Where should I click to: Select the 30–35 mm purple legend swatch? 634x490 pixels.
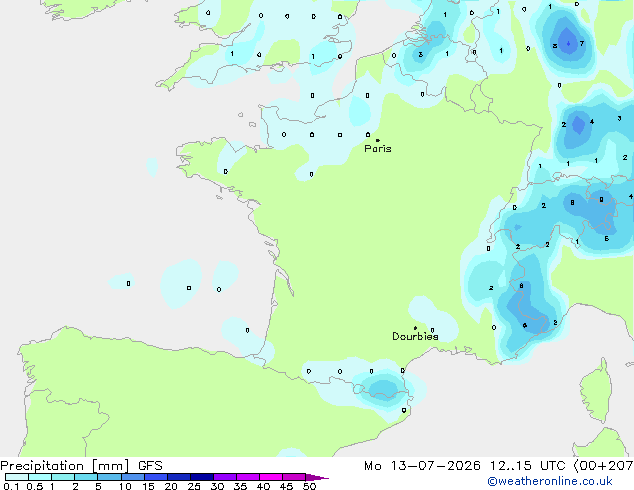click(x=224, y=477)
